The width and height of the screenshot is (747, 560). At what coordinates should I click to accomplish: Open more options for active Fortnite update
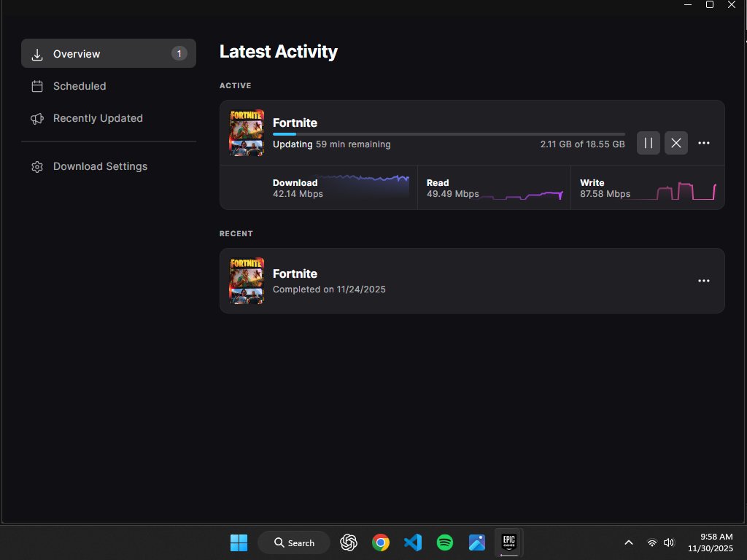pyautogui.click(x=704, y=143)
